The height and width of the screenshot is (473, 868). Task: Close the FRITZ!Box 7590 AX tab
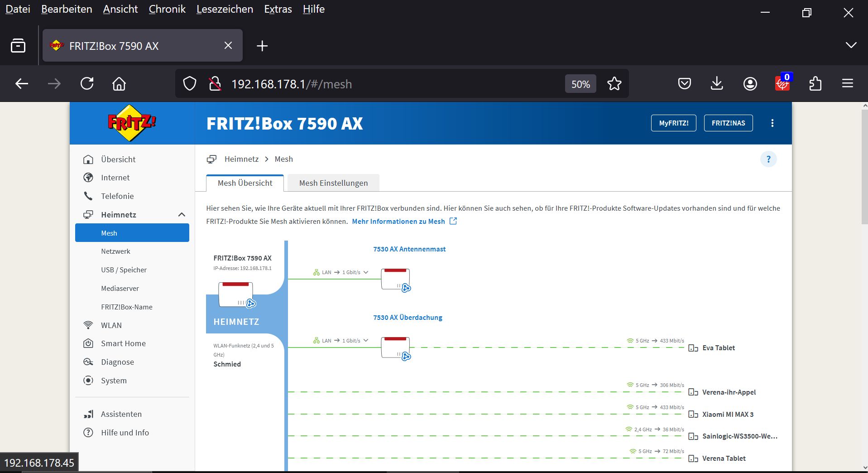(x=228, y=45)
